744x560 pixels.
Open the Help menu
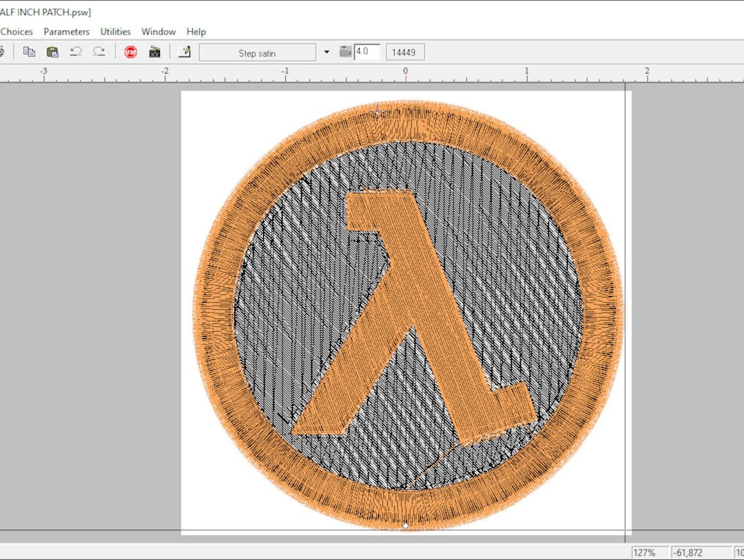(x=196, y=31)
